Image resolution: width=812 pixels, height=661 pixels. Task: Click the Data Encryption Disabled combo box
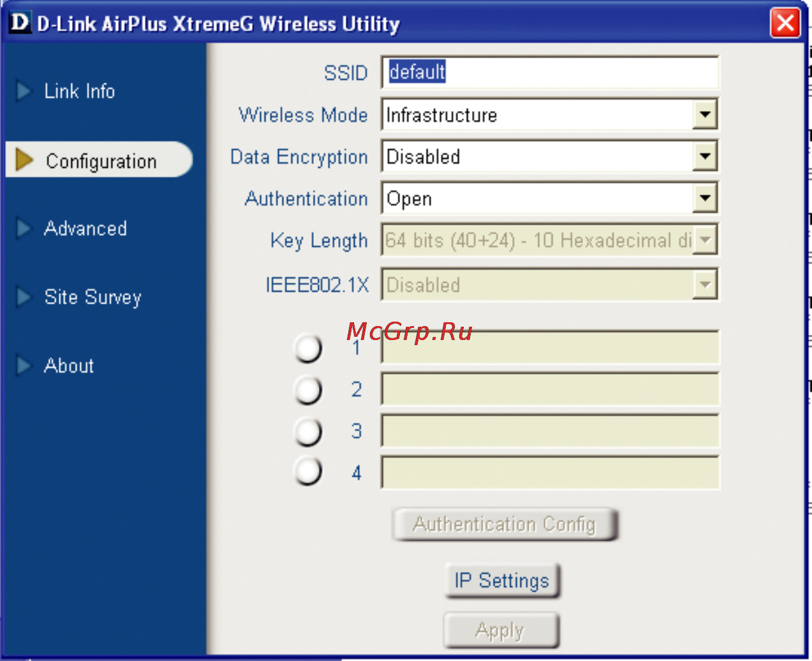549,156
